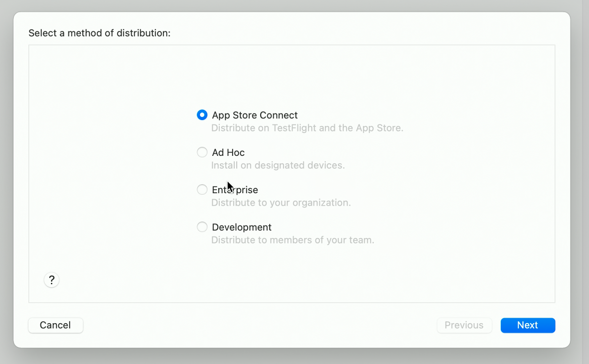Viewport: 589px width, 364px height.
Task: Click the 'Select a method of distribution:' heading
Action: pos(100,33)
